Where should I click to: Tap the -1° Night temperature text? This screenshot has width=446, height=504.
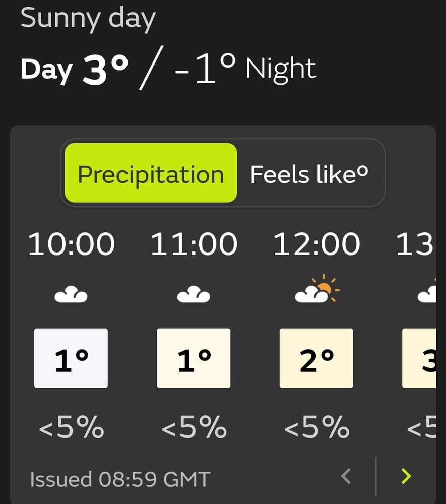pos(245,68)
